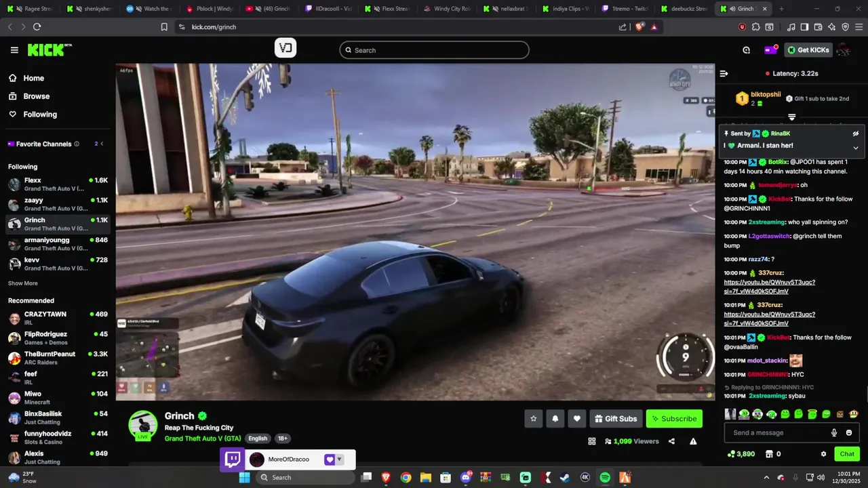The height and width of the screenshot is (488, 868).
Task: Open dropdown arrow on MoreOfDracoo Twitch popup
Action: pyautogui.click(x=340, y=460)
